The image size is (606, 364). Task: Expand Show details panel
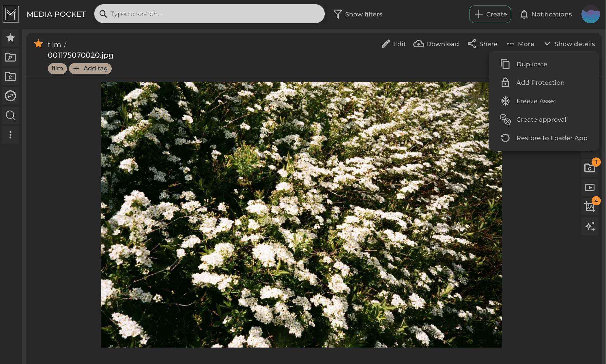click(x=569, y=44)
